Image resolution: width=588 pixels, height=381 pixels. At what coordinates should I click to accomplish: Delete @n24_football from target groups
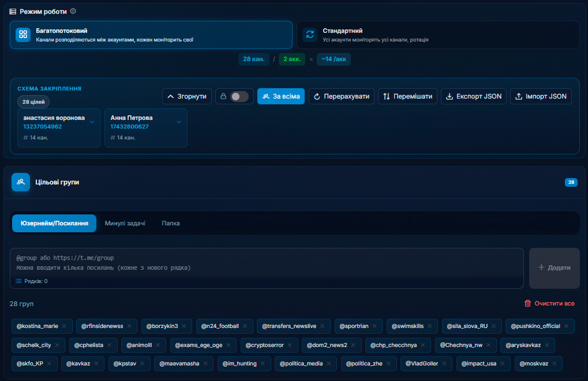point(245,326)
